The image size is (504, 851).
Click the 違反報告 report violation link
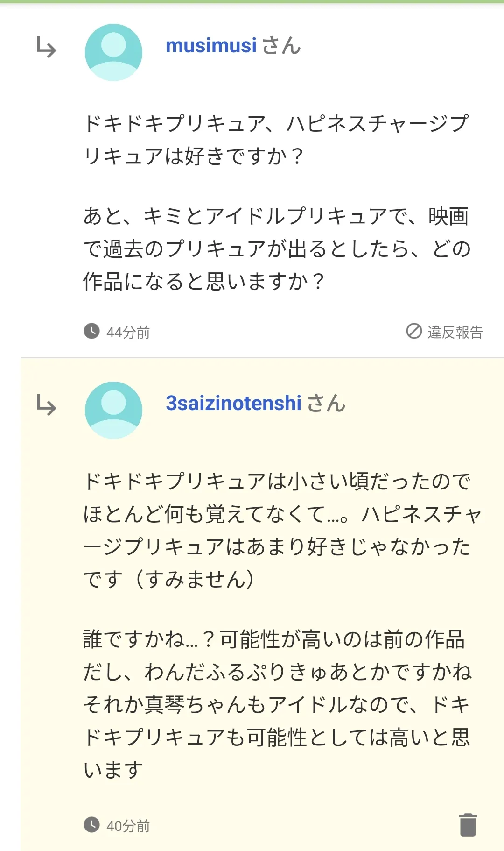point(455,332)
